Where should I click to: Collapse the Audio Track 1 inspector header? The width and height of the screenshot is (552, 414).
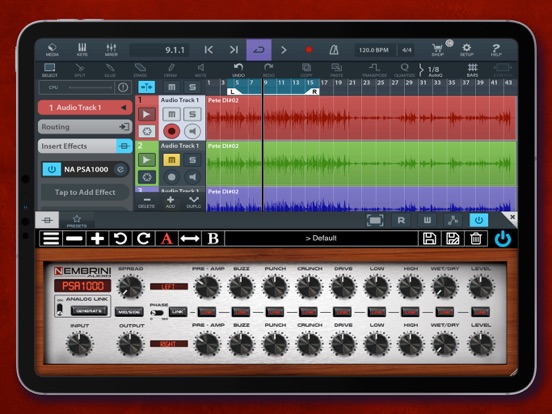coord(85,107)
